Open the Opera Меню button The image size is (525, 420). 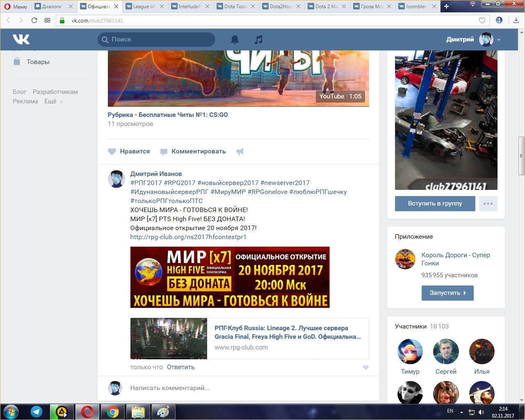(x=16, y=7)
